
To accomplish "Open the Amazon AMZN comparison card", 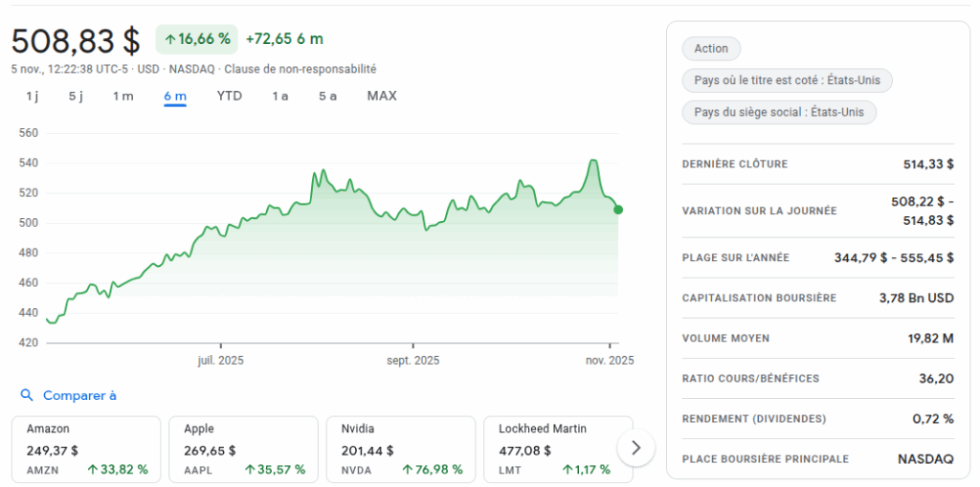I will coord(87,448).
